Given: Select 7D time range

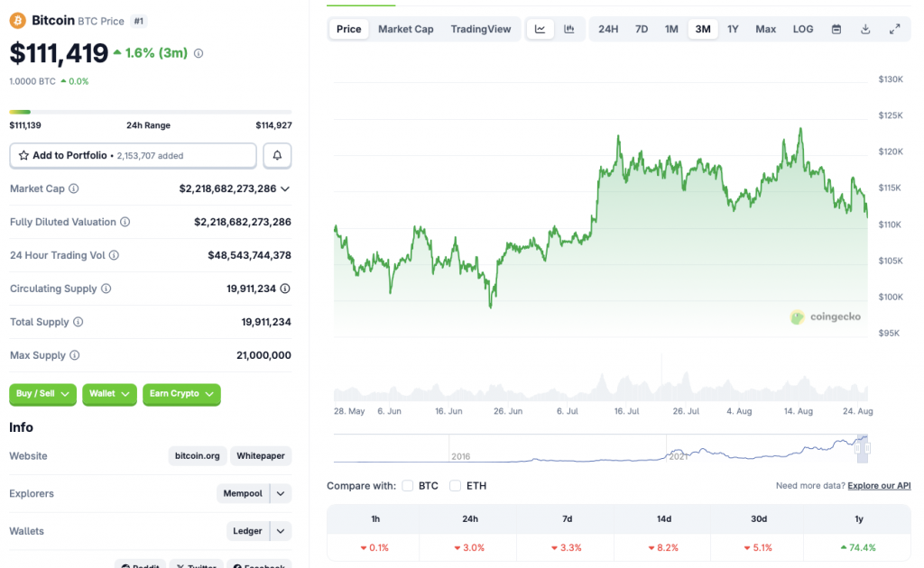Looking at the screenshot, I should pyautogui.click(x=642, y=29).
